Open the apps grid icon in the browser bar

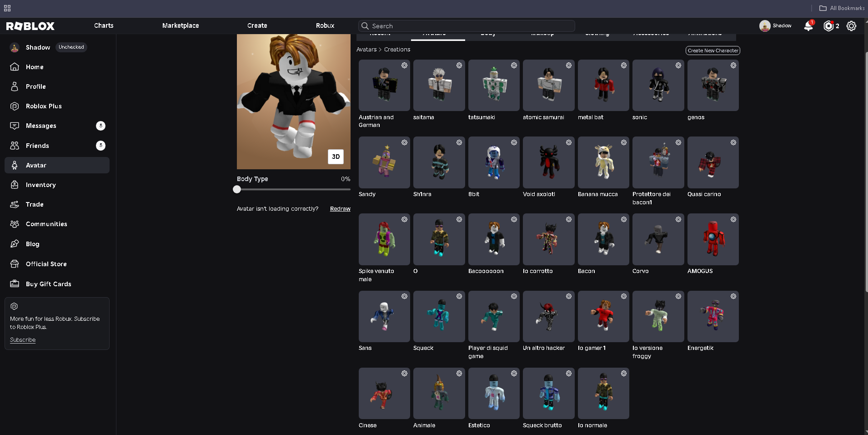point(7,8)
